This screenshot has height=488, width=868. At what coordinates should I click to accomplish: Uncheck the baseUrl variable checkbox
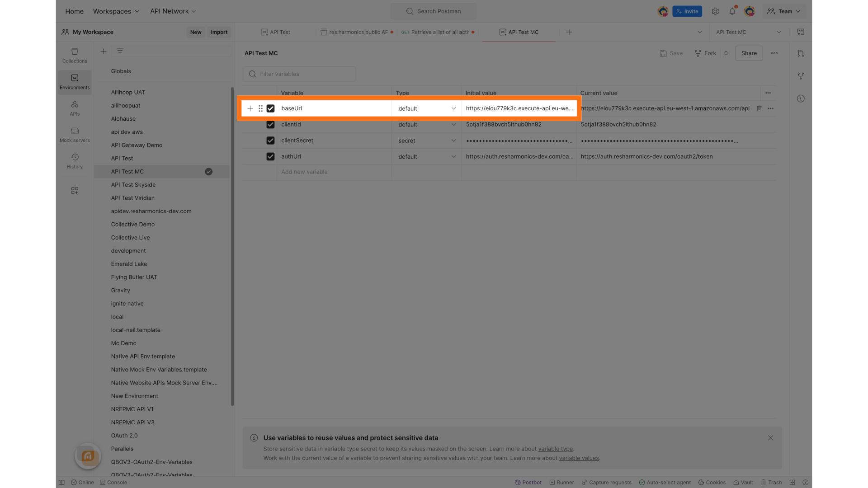(x=270, y=108)
